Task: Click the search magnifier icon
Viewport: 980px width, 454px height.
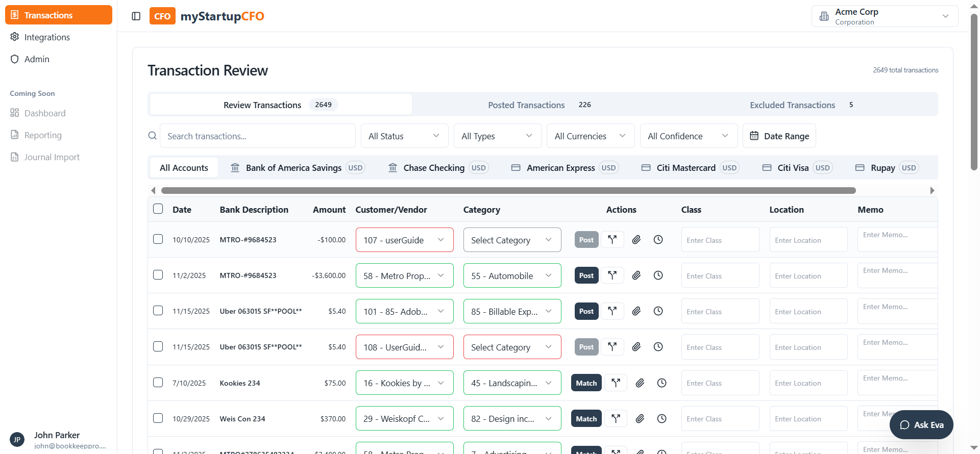Action: coord(152,136)
